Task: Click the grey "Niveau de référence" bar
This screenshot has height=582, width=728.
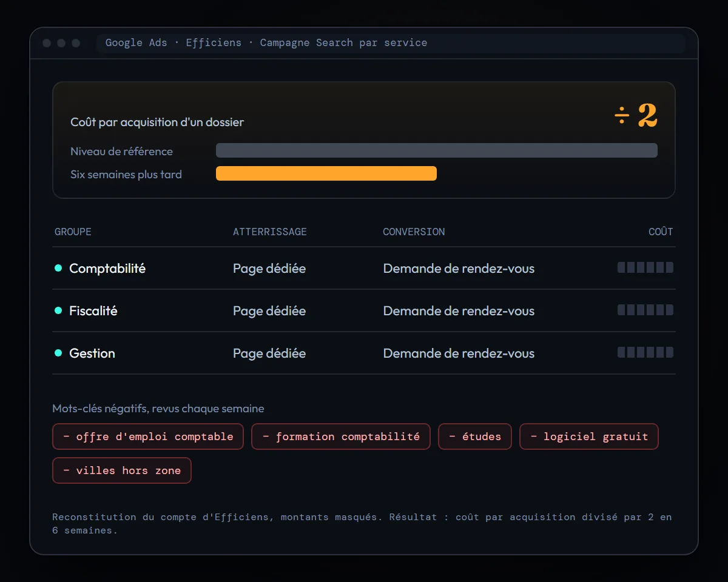Action: coord(437,150)
